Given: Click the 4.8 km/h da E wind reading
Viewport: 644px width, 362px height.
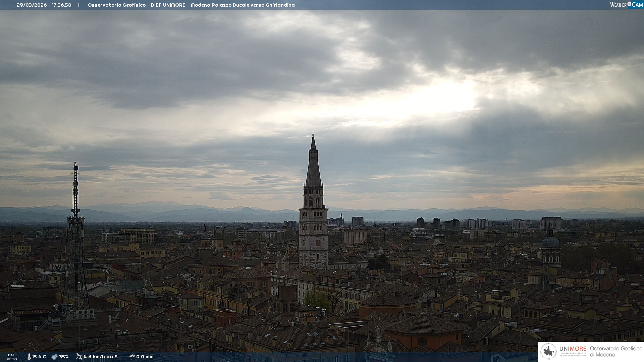Looking at the screenshot, I should click(100, 357).
